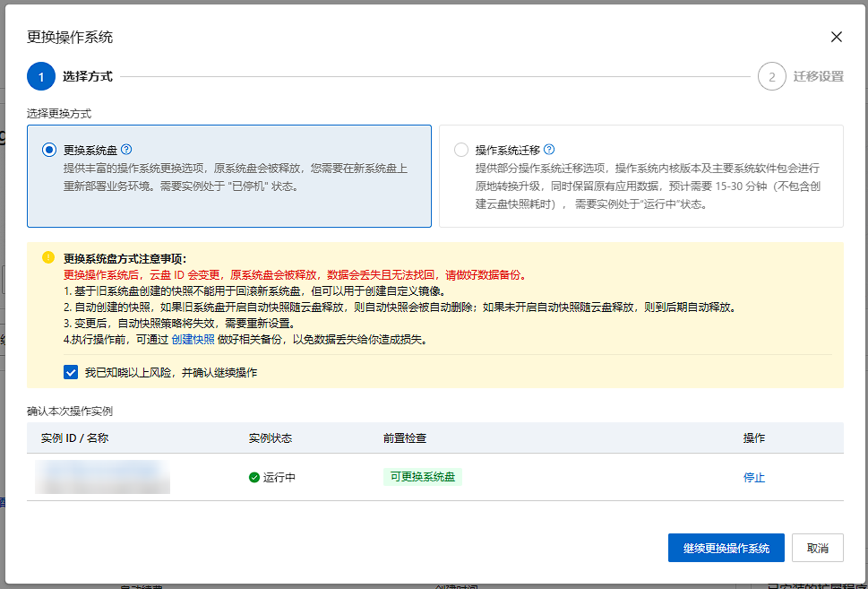Click the step 2 circle icon

[771, 76]
